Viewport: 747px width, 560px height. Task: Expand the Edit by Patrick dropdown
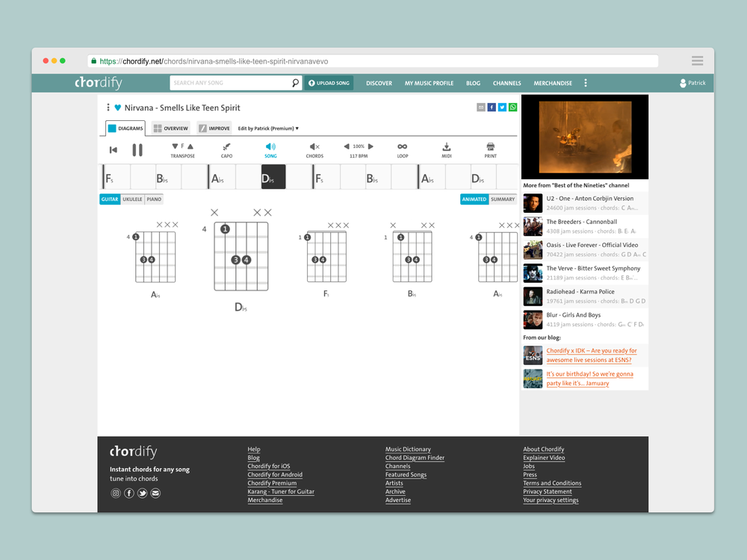pyautogui.click(x=268, y=128)
